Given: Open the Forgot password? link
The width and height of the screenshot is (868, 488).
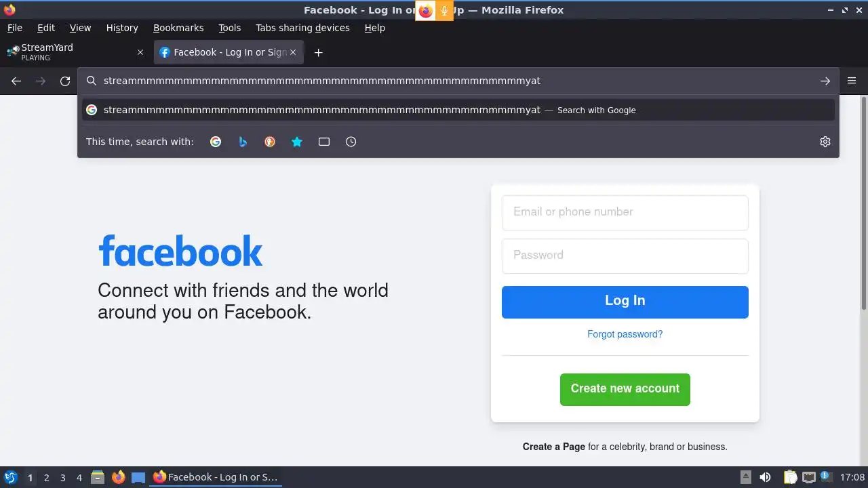Looking at the screenshot, I should (625, 334).
